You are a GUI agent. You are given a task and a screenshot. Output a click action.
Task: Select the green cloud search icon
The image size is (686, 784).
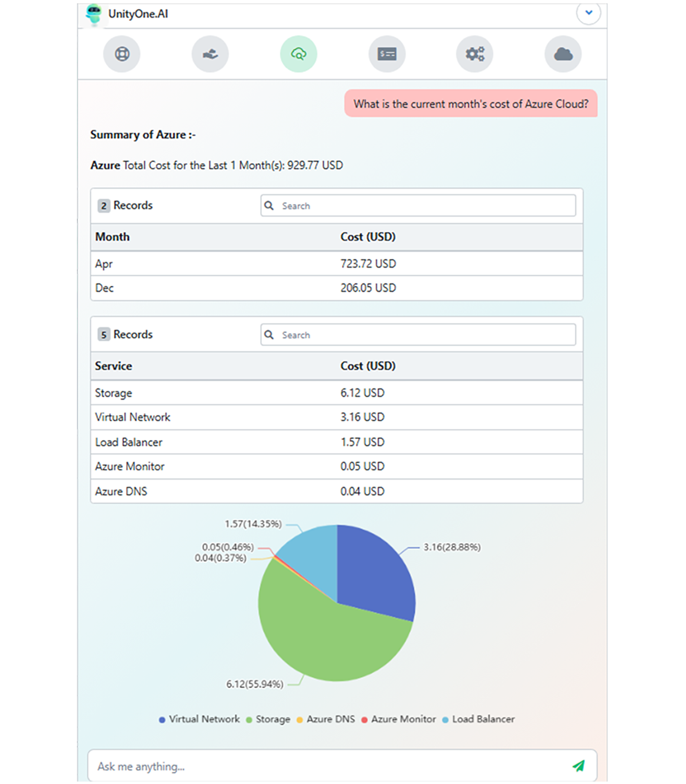pyautogui.click(x=298, y=54)
